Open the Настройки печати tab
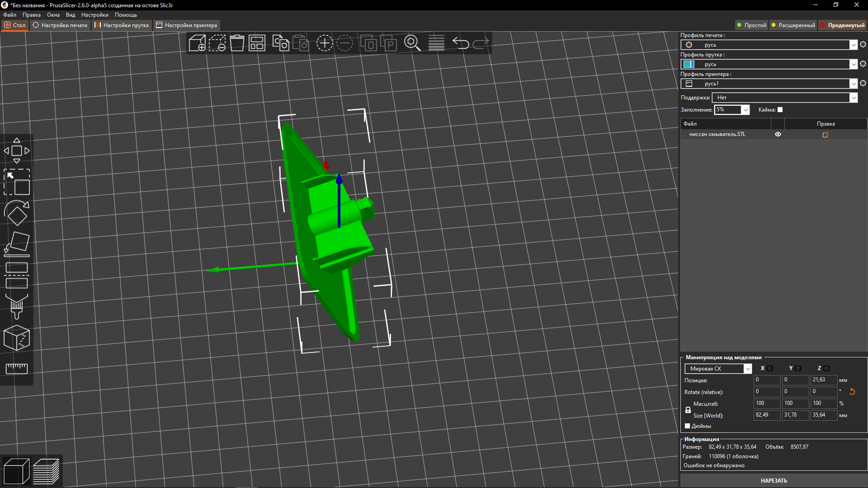The image size is (868, 488). click(x=60, y=25)
